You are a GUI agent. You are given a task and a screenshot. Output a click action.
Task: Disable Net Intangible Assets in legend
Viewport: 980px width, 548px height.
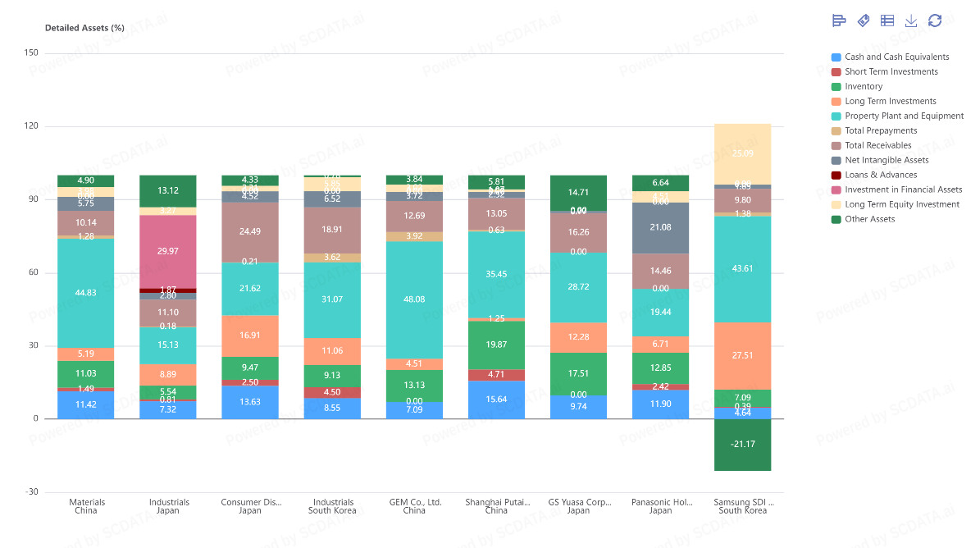(x=887, y=161)
